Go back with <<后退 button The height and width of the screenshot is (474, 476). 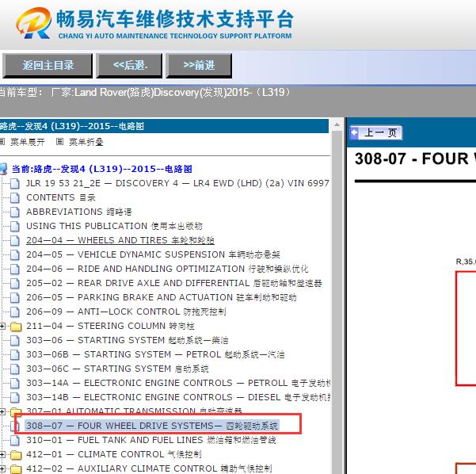click(129, 66)
